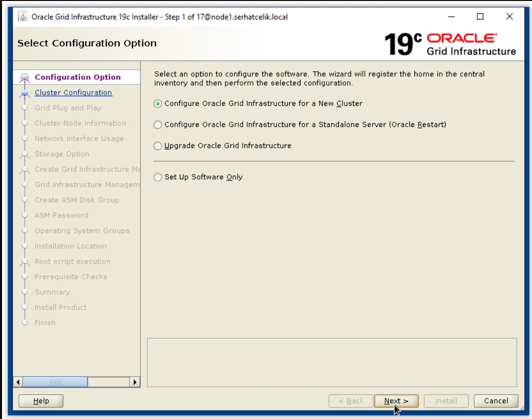Click Operating System Groups step

tap(82, 231)
